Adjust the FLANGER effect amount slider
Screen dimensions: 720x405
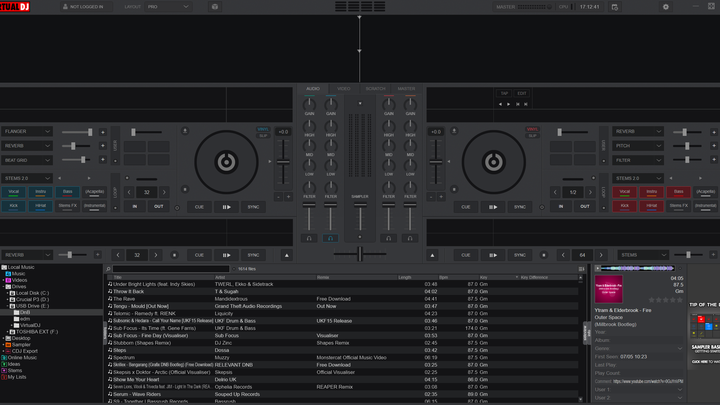tap(77, 132)
